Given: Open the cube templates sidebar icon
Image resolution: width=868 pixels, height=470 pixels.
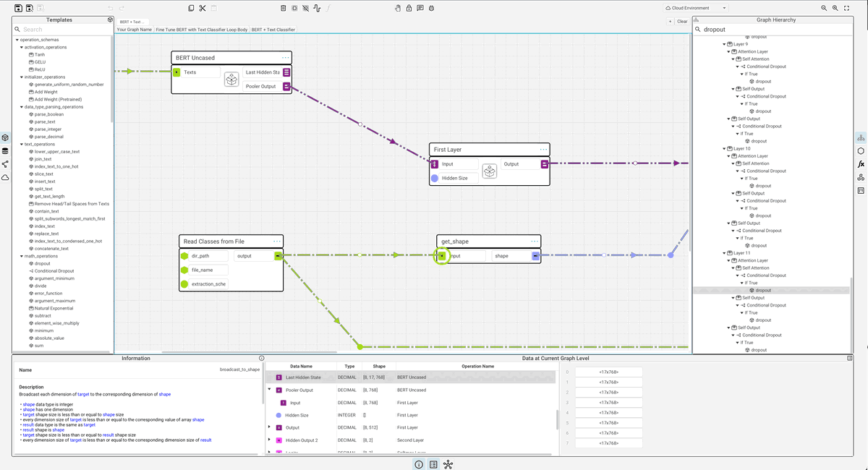Looking at the screenshot, I should point(5,137).
